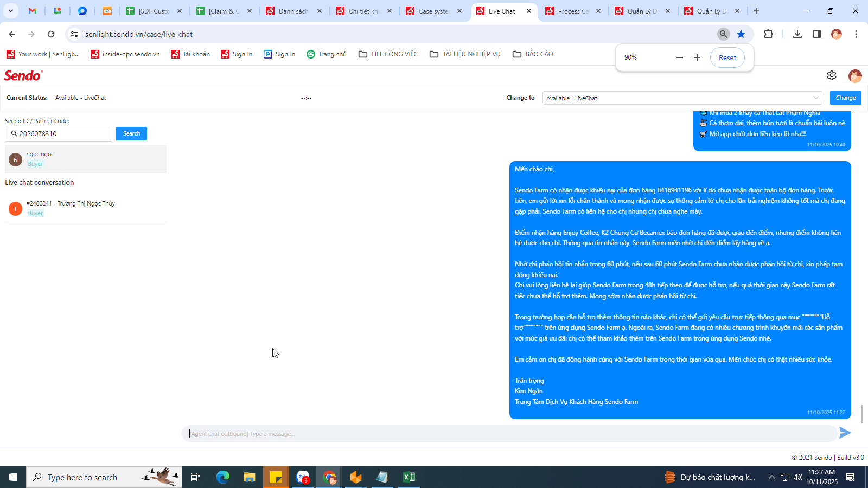Screen dimensions: 868x488
Task: Click the chat vertical scrollbar thumb
Action: 862,414
